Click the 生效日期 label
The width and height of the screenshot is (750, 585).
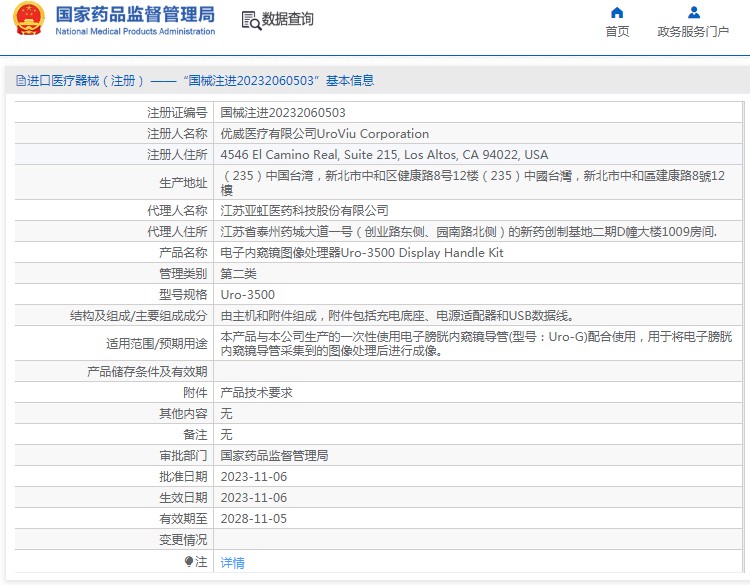tap(183, 498)
